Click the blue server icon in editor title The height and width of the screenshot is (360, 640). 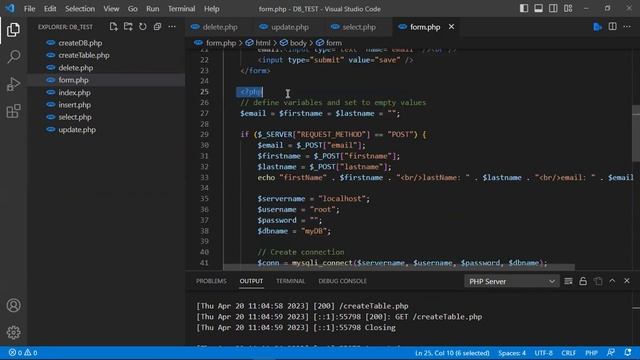click(598, 27)
